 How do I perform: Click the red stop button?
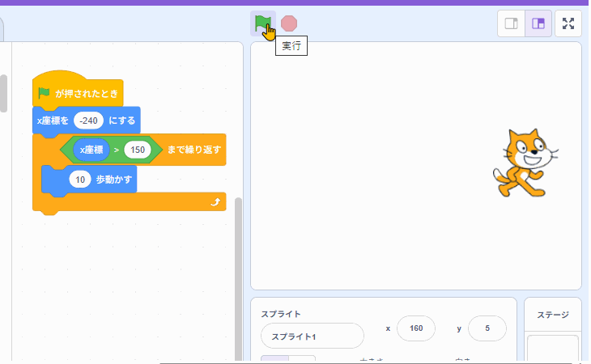click(289, 23)
